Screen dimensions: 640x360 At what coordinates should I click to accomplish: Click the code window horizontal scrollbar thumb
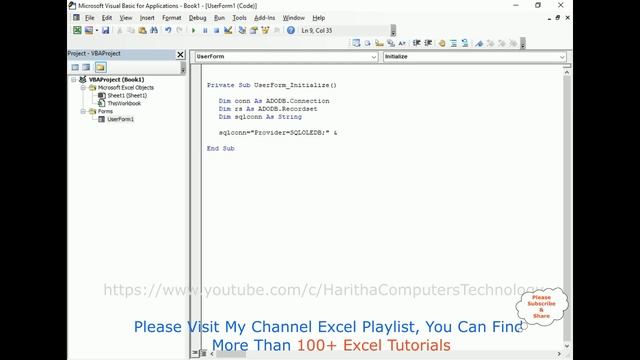tap(231, 354)
